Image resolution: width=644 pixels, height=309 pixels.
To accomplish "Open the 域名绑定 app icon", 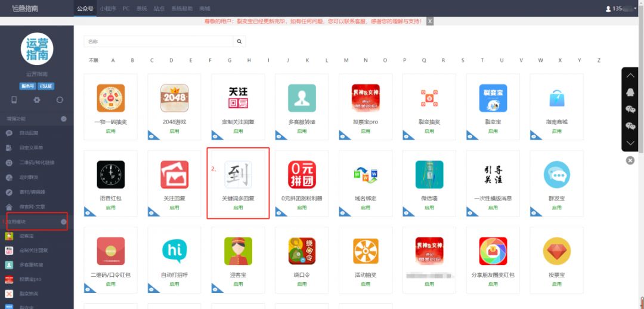I will (x=366, y=175).
